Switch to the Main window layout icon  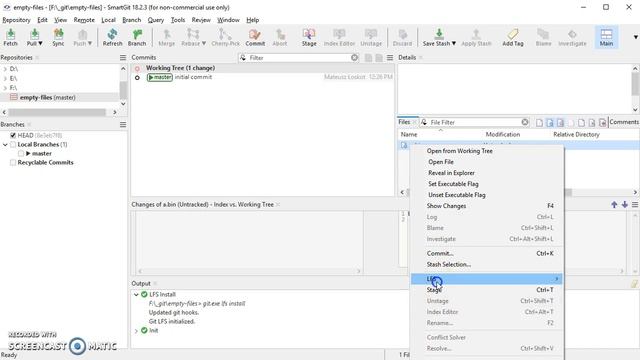[606, 38]
